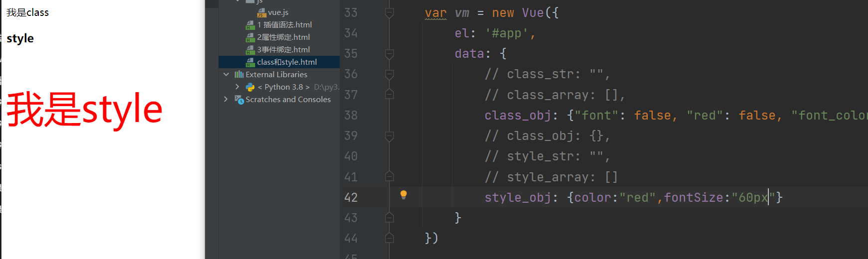868x259 pixels.
Task: Click HTML icon beside class和style.html
Action: pos(250,62)
